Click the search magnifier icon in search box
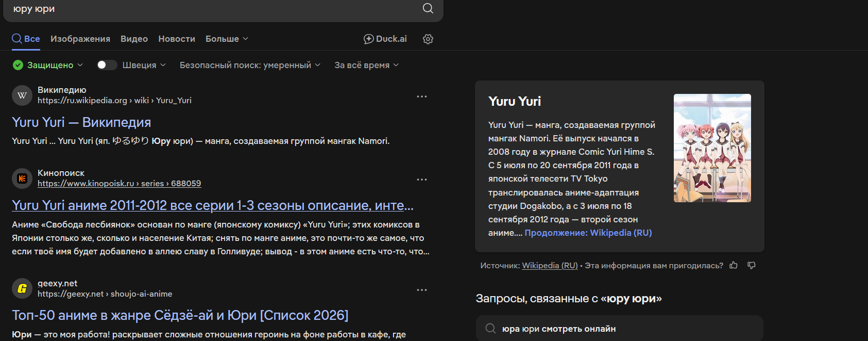 click(428, 8)
